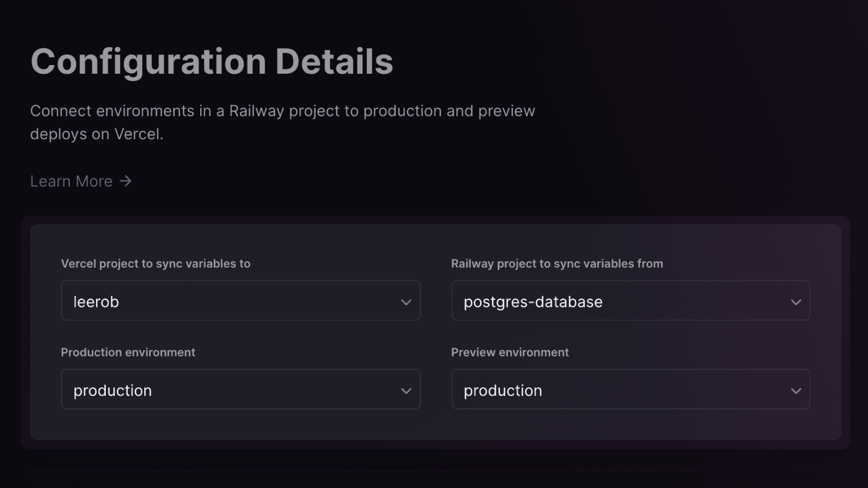Screen dimensions: 868x488
Task: Click the Configuration Details heading
Action: [x=212, y=61]
